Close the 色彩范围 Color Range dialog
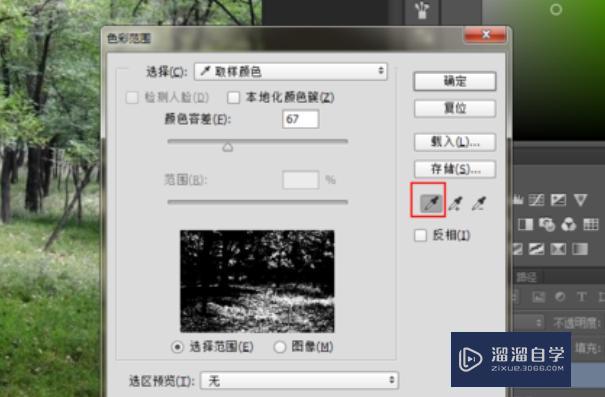The width and height of the screenshot is (605, 397). pos(486,35)
